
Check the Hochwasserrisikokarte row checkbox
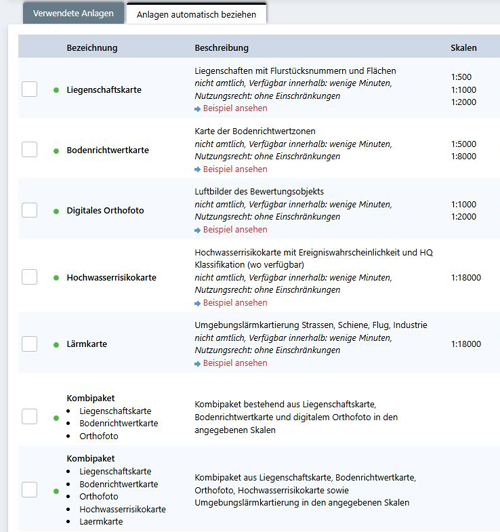tap(30, 277)
